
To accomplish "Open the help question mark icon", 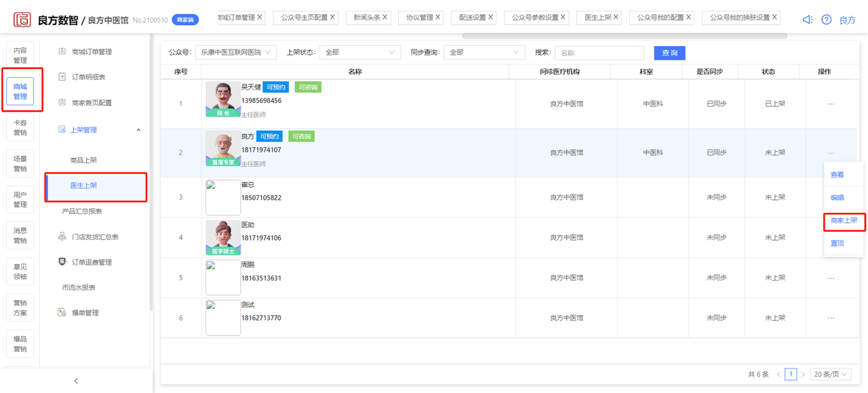I will (x=826, y=20).
